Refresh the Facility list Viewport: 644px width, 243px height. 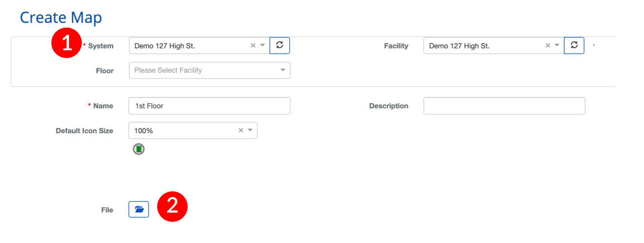(574, 45)
